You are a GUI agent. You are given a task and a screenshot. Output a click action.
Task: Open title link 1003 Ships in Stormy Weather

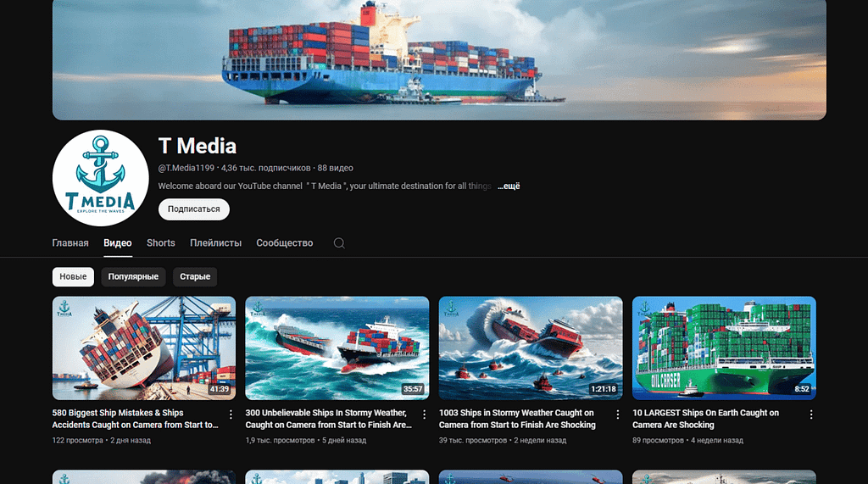click(517, 419)
